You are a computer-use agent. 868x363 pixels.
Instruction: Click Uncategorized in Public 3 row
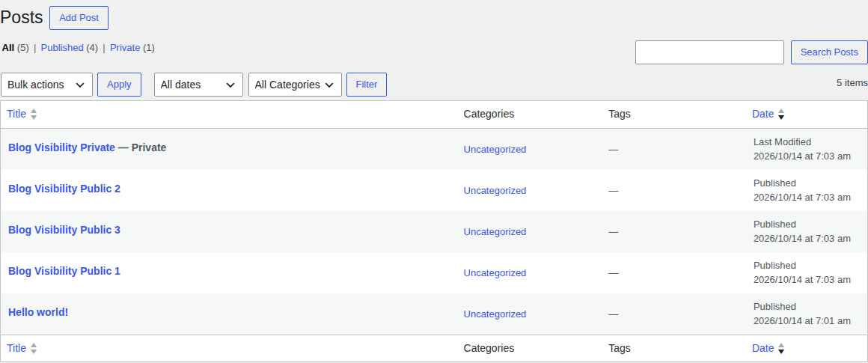point(495,232)
